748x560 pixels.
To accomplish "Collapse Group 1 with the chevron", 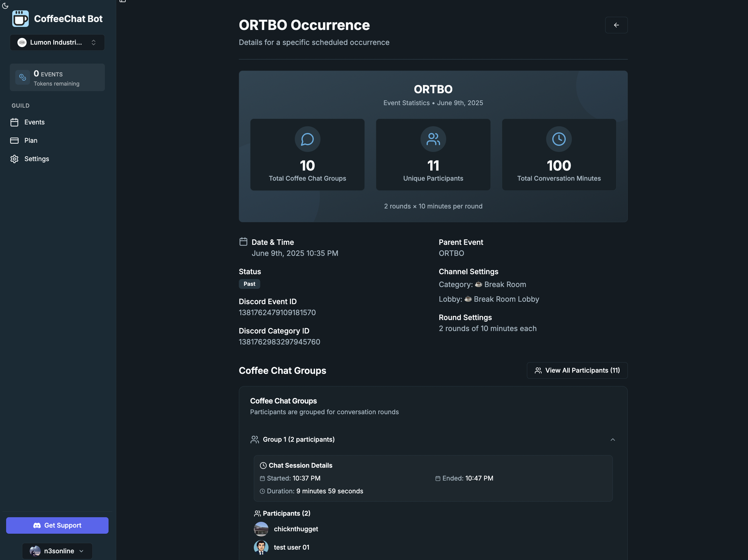I will coord(613,439).
